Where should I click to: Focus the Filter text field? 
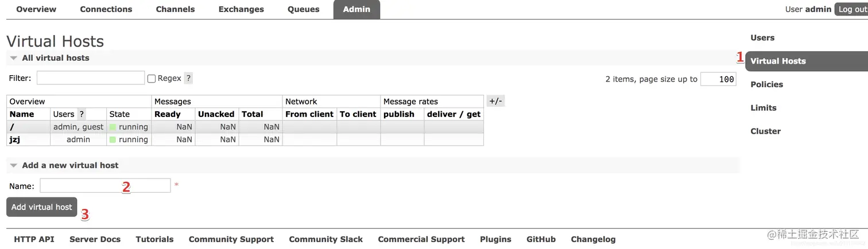point(91,78)
